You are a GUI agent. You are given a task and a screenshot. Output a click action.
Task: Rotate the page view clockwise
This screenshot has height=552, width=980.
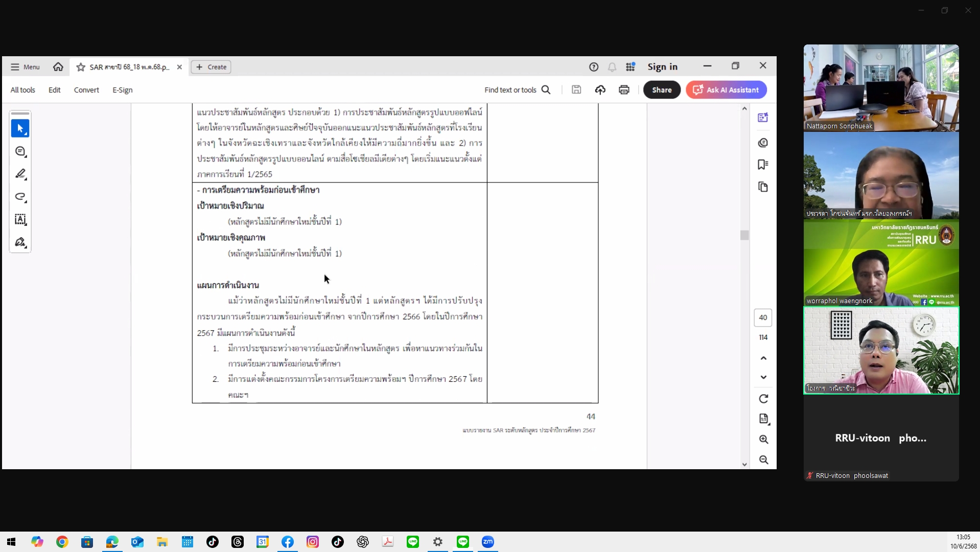[x=763, y=399]
